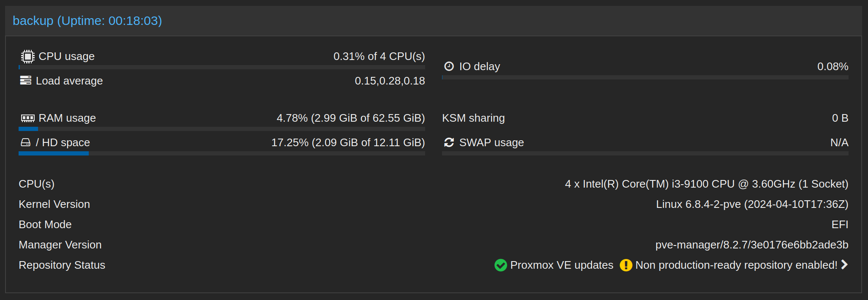Click the CPU usage progress bar

click(222, 67)
